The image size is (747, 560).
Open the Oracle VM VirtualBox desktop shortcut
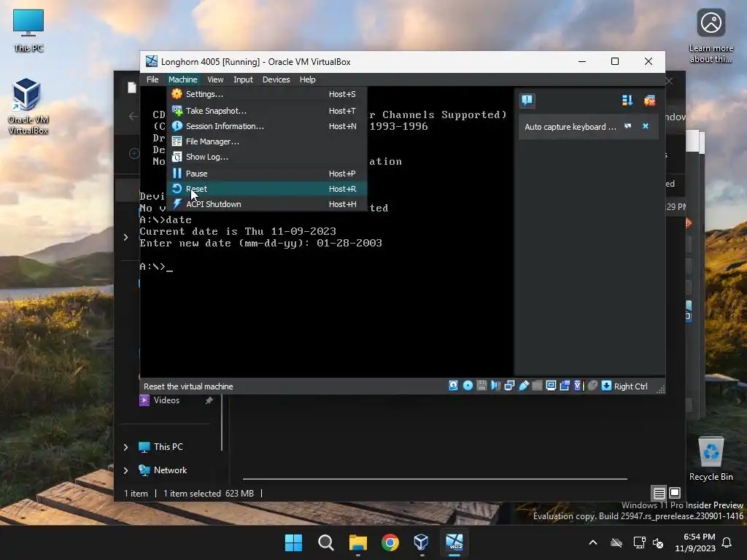[x=28, y=106]
